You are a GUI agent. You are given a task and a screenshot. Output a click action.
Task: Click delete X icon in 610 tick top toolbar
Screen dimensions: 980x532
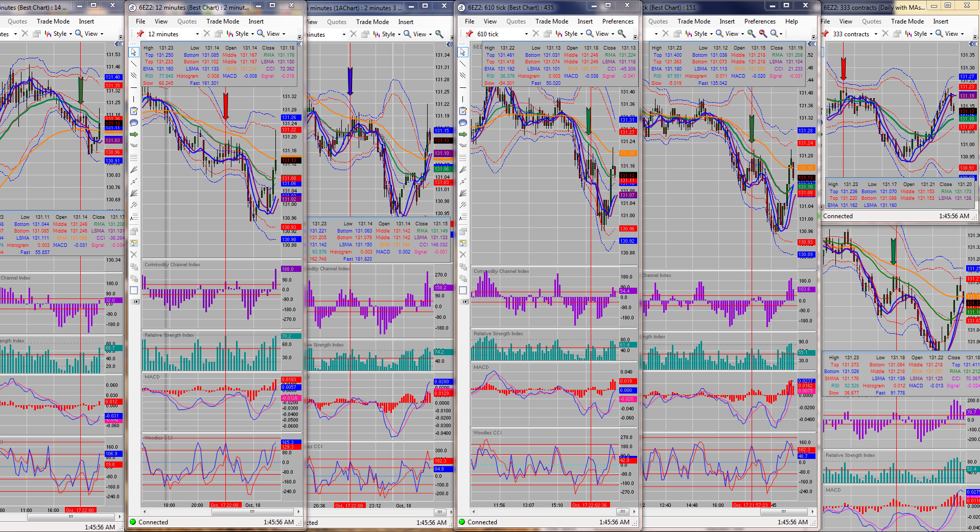pos(535,34)
